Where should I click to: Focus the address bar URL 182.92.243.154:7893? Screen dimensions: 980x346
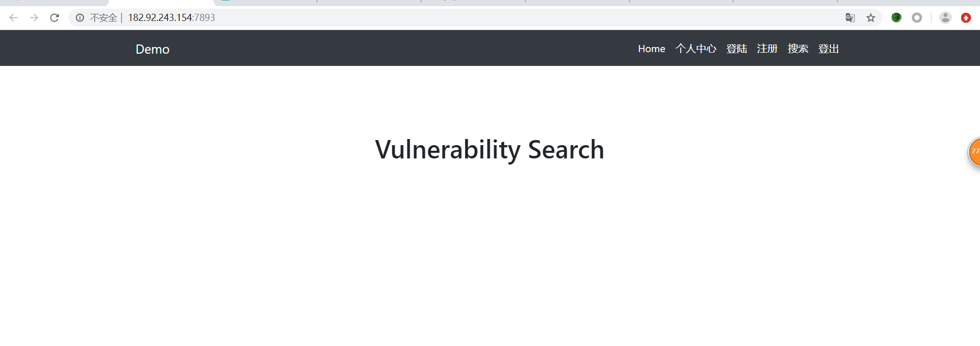(x=172, y=18)
